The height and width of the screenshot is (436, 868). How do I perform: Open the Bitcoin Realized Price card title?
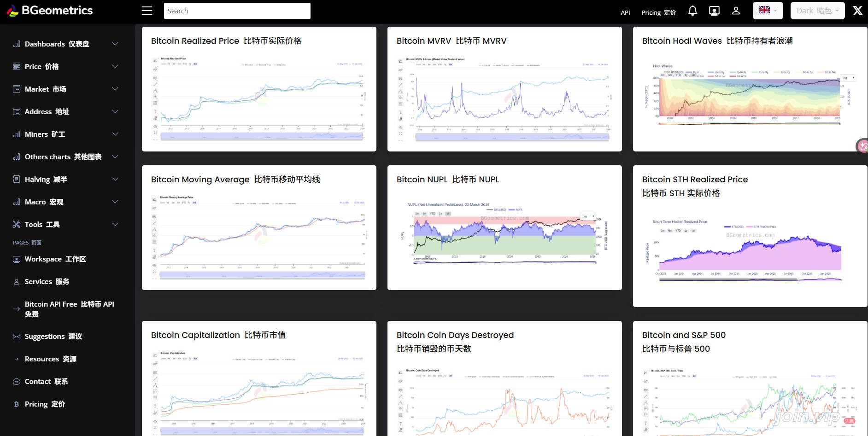click(226, 41)
